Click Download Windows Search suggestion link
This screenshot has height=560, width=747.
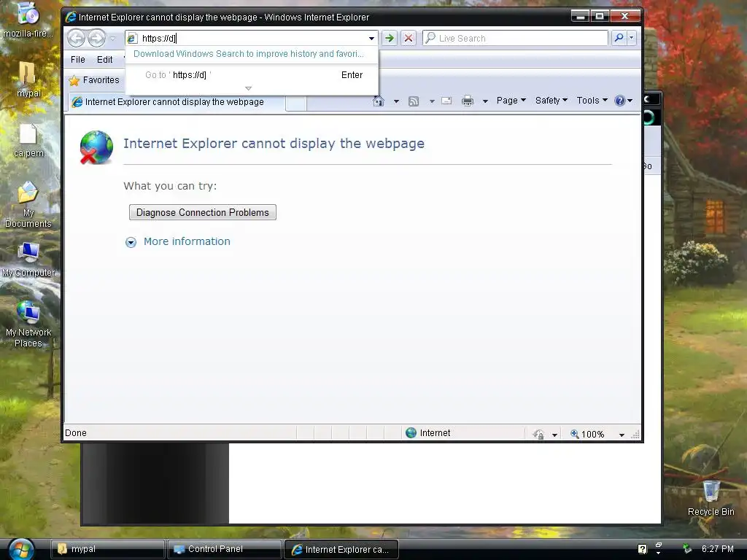click(248, 54)
